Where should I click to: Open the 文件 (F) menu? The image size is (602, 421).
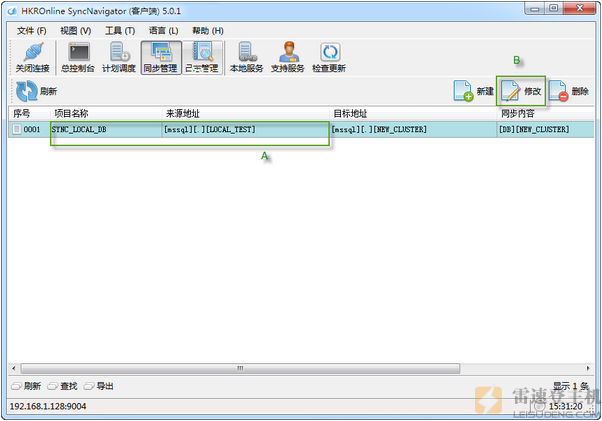click(x=31, y=31)
